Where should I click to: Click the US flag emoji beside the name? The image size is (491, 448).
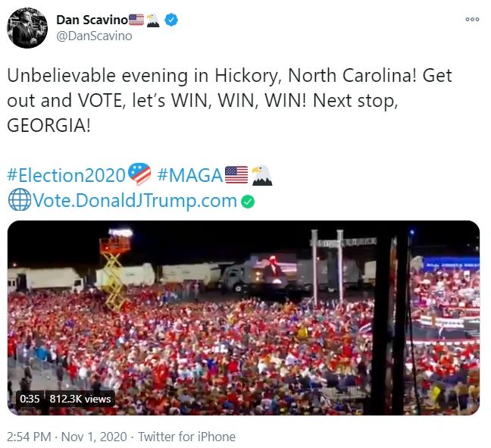[136, 20]
